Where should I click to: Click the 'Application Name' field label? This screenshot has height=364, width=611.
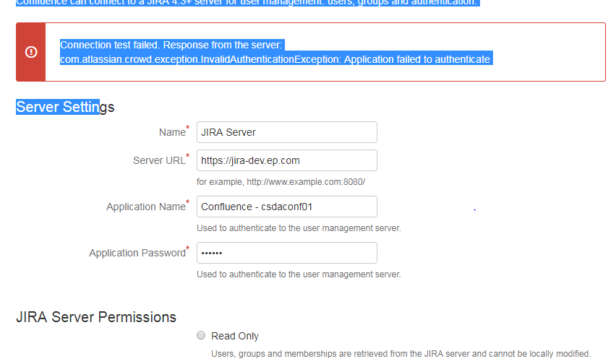[146, 207]
